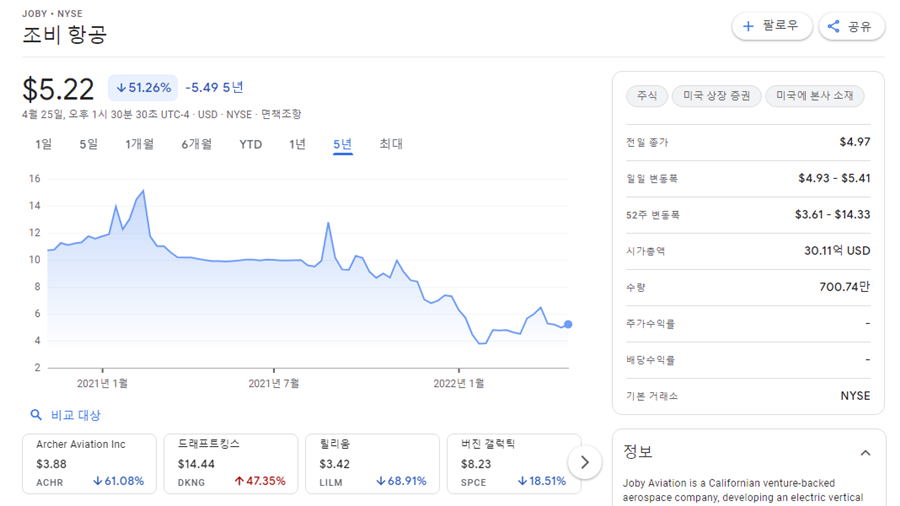
Task: Click the next arrow on comparison carousel
Action: tap(584, 462)
